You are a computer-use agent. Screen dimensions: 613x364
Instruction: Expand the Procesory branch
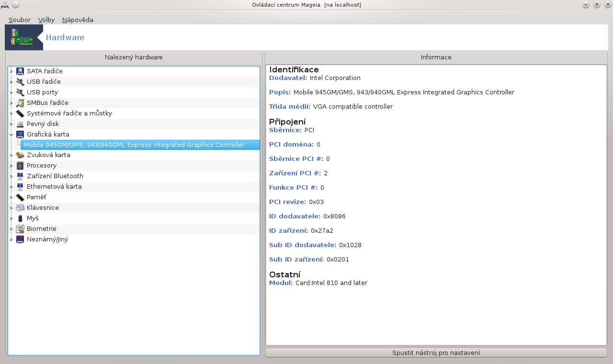[x=11, y=166]
